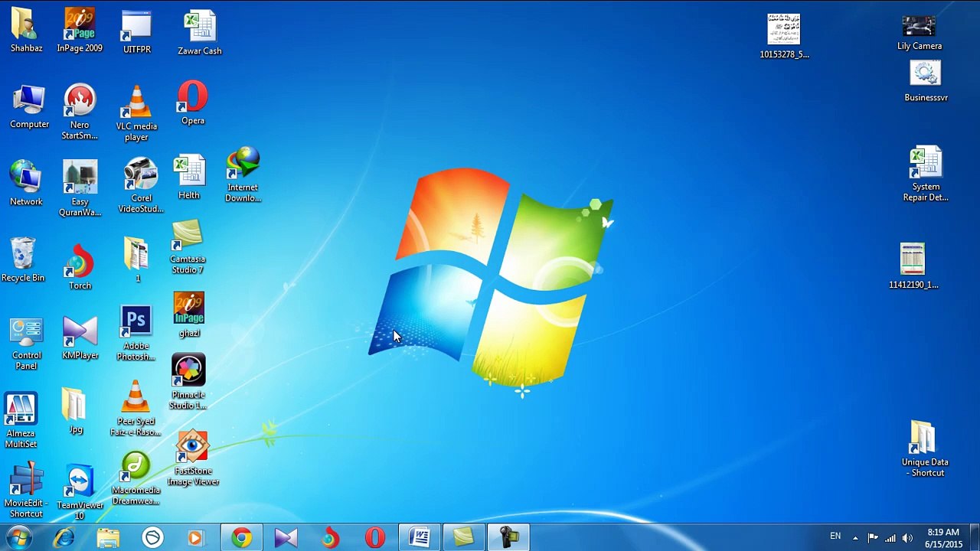Viewport: 980px width, 551px height.
Task: Launch Internet Explorer from the taskbar
Action: click(64, 538)
